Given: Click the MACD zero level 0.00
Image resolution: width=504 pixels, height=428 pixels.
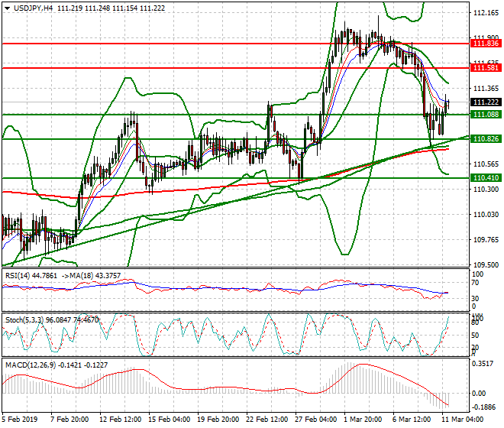Looking at the screenshot, I should [x=479, y=394].
